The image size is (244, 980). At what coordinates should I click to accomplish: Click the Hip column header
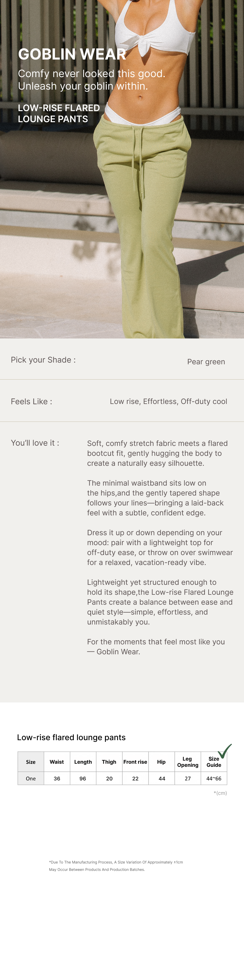(161, 762)
